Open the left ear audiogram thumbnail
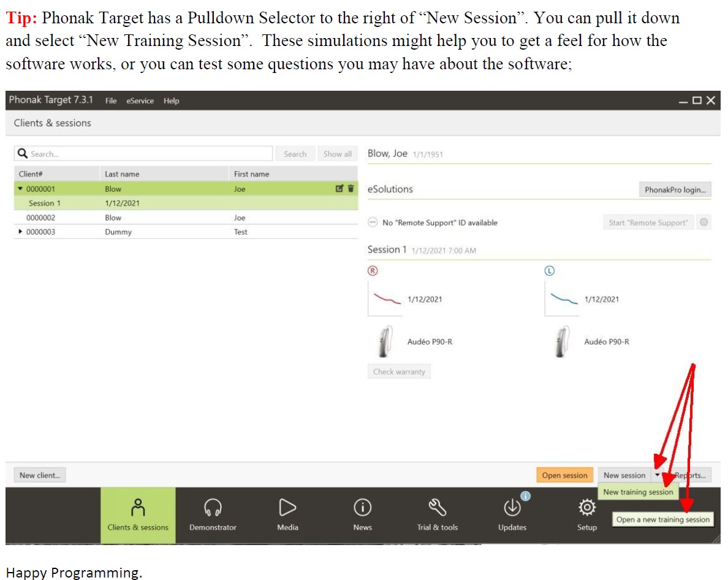 point(563,299)
